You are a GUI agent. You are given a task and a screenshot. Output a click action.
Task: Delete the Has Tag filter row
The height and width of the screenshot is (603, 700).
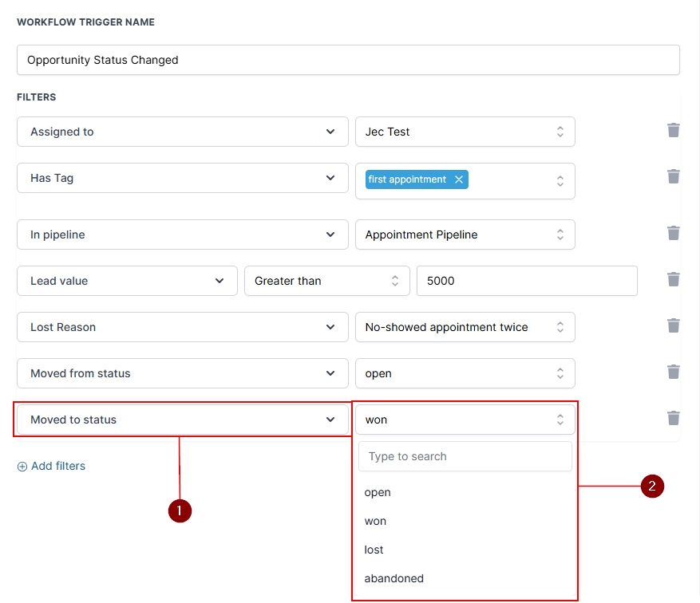(x=673, y=176)
